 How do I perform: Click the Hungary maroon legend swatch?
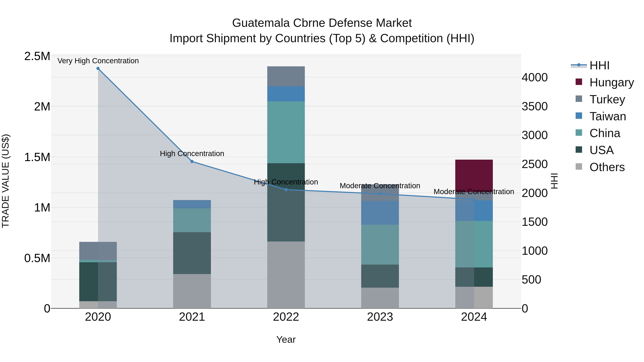point(579,82)
